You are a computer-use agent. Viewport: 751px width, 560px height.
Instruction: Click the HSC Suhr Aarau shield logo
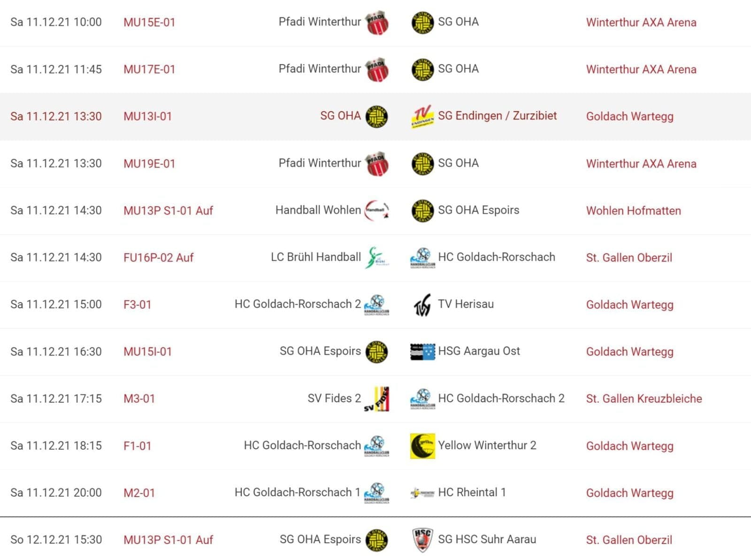pyautogui.click(x=422, y=540)
